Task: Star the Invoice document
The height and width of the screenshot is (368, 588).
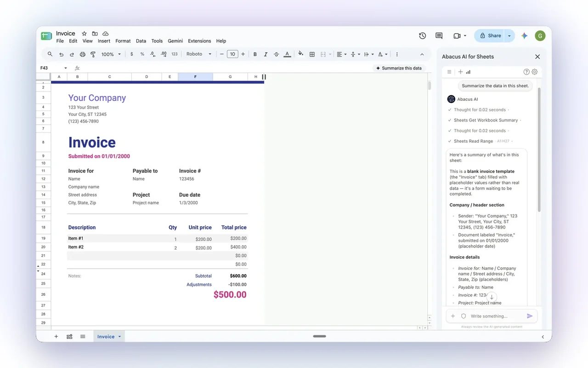Action: coord(84,34)
